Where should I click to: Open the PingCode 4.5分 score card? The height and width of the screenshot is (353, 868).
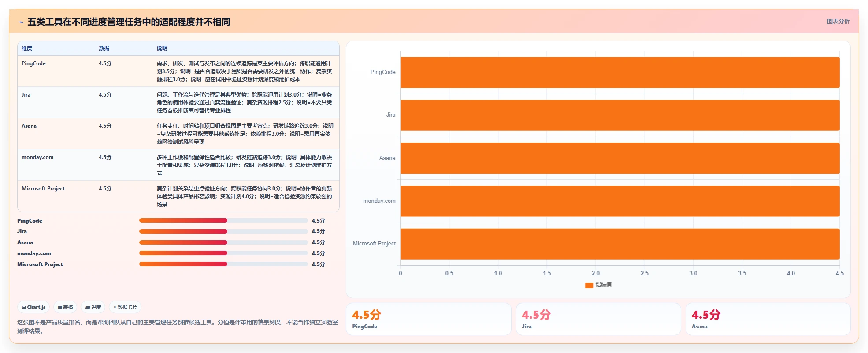click(429, 319)
